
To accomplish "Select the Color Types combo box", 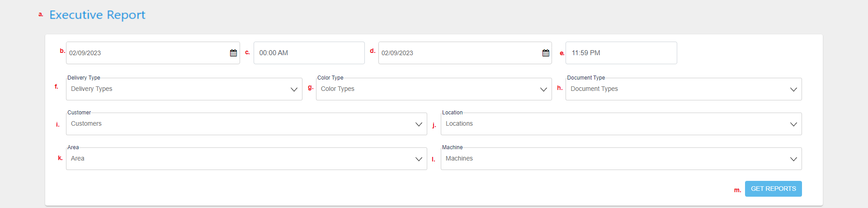I will [434, 89].
